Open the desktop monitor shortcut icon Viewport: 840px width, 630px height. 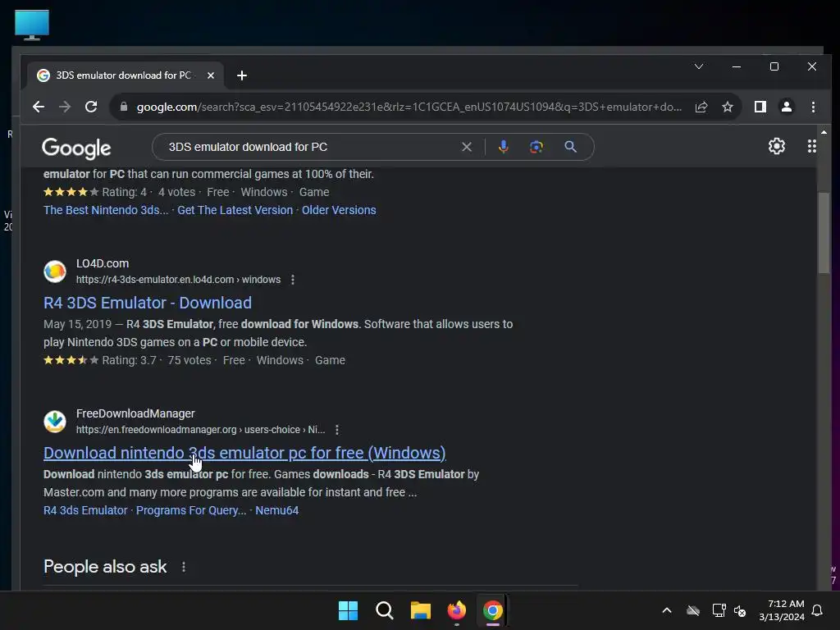(x=32, y=25)
